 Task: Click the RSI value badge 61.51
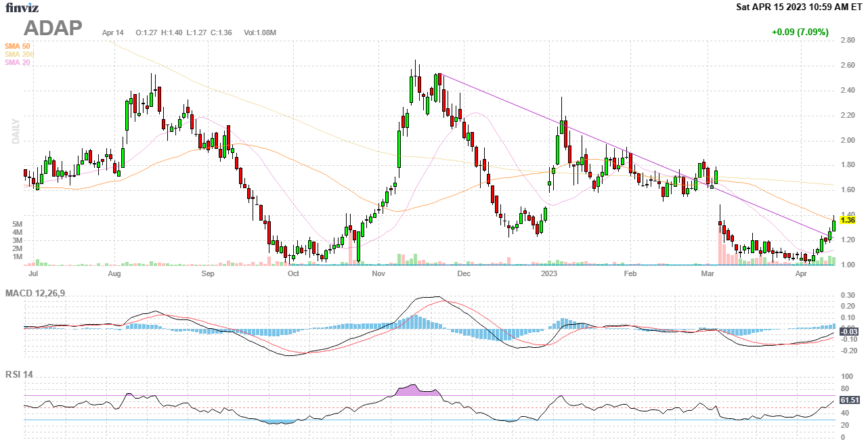pyautogui.click(x=849, y=400)
